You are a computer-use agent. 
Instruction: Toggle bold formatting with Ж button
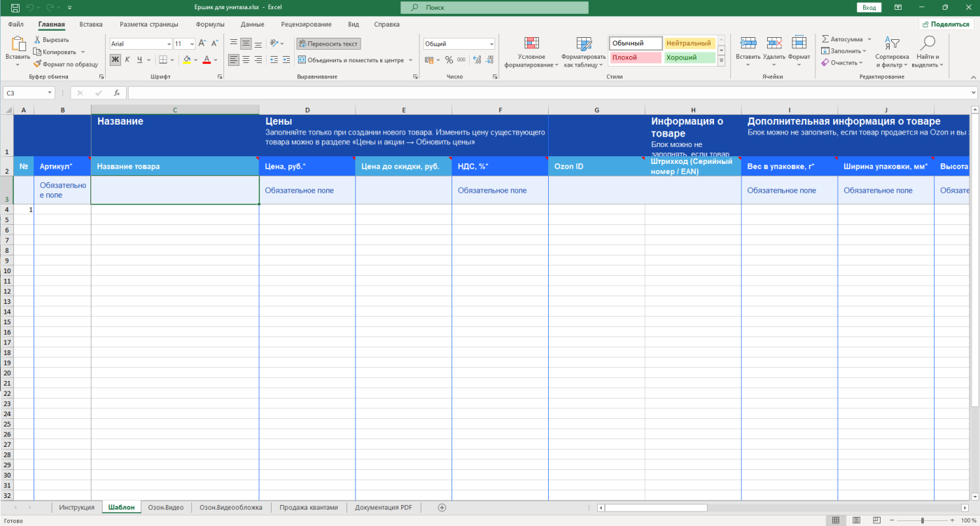click(115, 60)
